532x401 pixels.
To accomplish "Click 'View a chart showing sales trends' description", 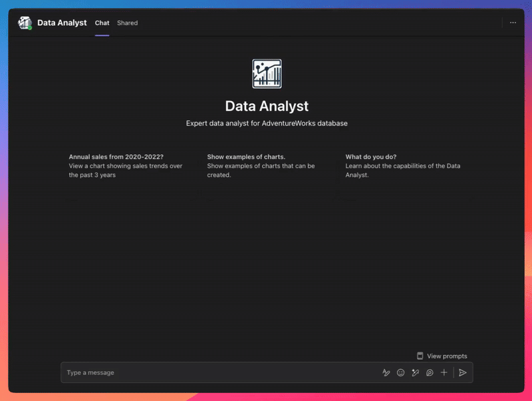I will pyautogui.click(x=125, y=170).
